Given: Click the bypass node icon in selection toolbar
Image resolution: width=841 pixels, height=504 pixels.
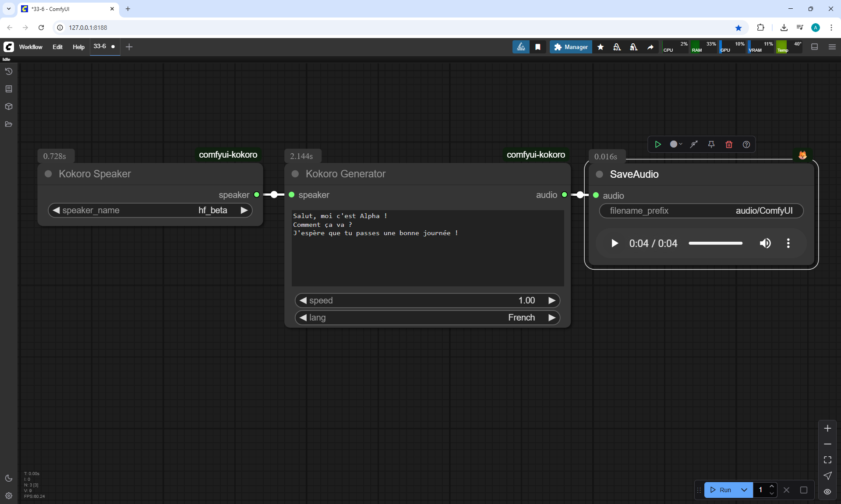Looking at the screenshot, I should pyautogui.click(x=694, y=145).
